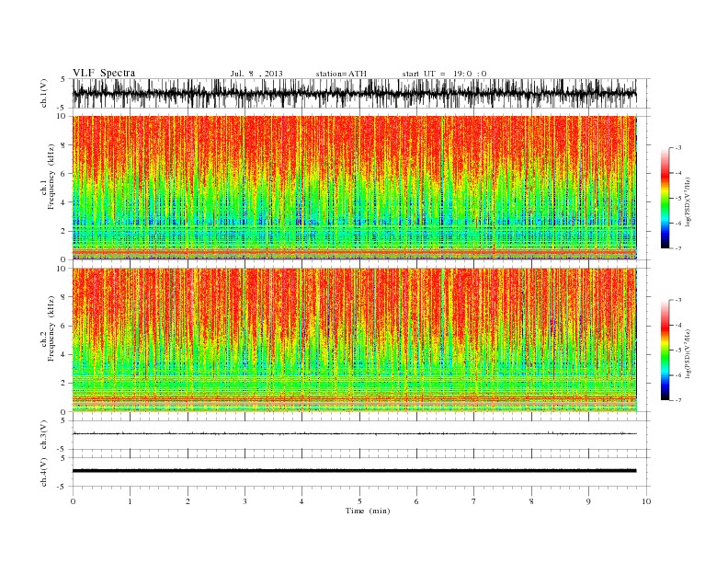Viewport: 728px width, 563px height.
Task: Click ch.1 'Frequency (kHz)' axis label
Action: coord(51,177)
